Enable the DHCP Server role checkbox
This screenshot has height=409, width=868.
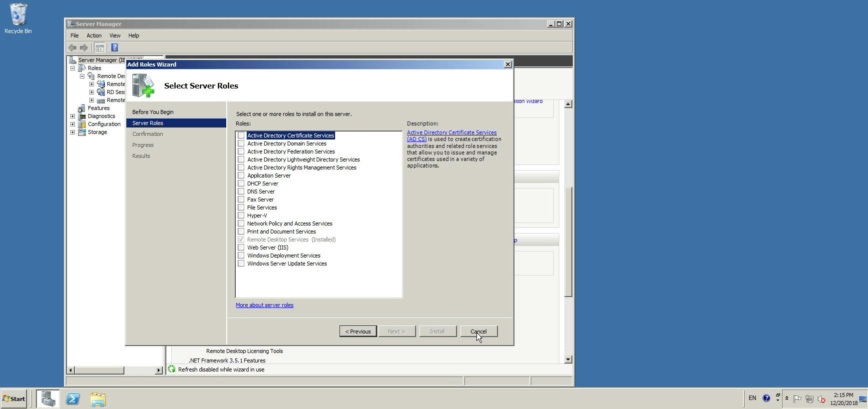click(241, 183)
